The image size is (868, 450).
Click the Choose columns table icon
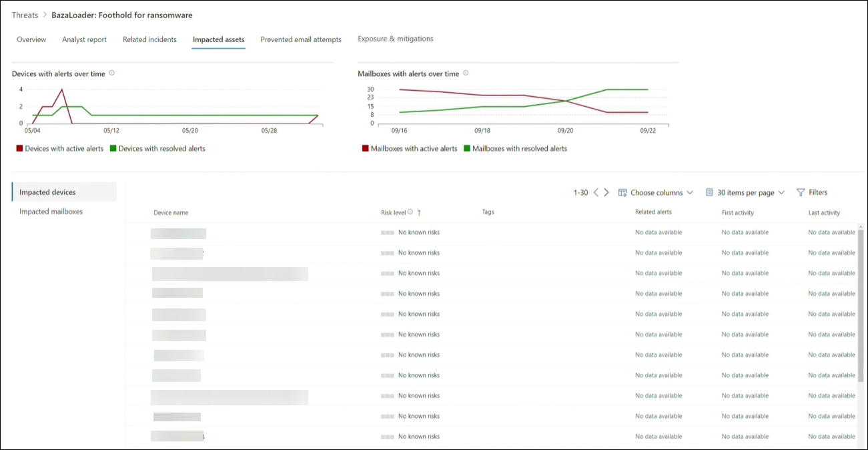[x=622, y=192]
